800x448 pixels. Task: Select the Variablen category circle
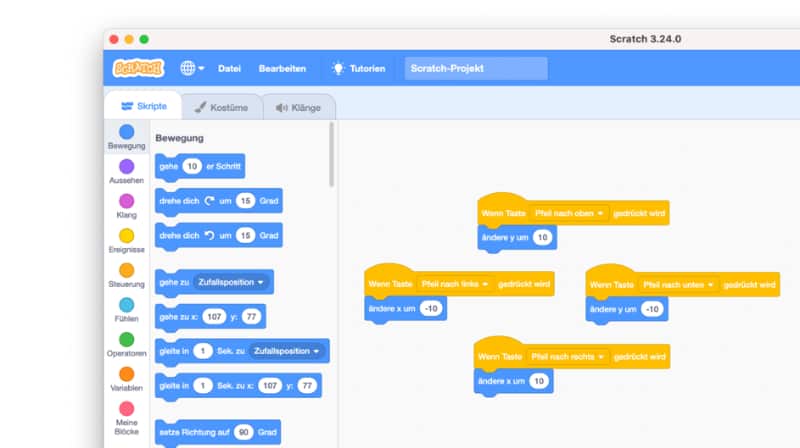[127, 374]
